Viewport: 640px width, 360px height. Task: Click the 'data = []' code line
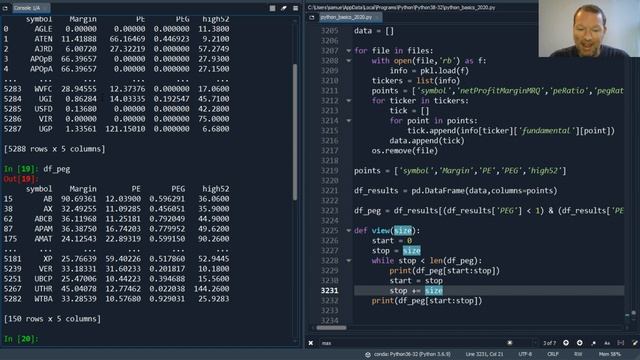point(374,31)
